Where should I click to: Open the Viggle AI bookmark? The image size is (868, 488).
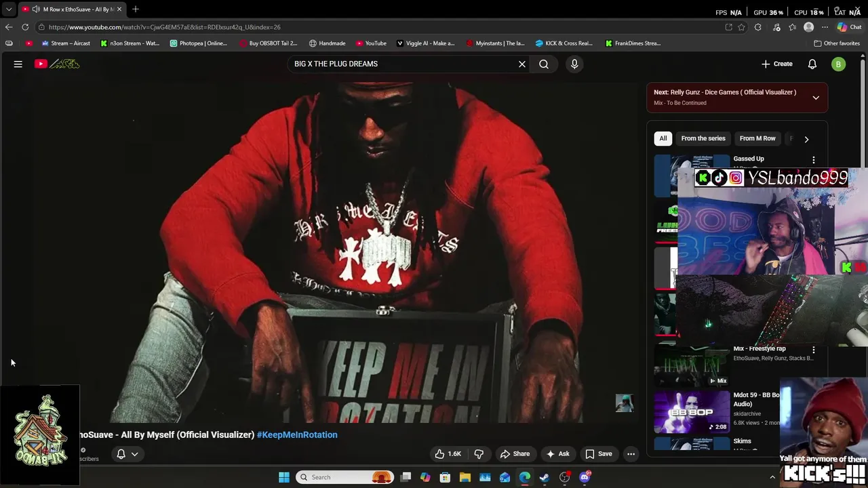click(426, 43)
